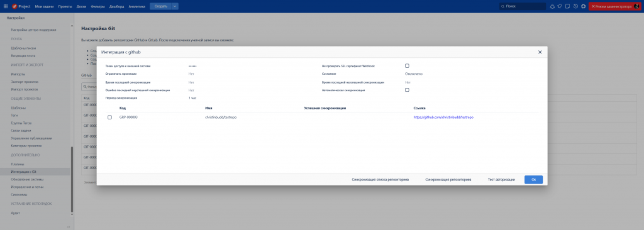Open 'Шаблоны' in sidebar
This screenshot has width=644, height=230.
(x=18, y=107)
